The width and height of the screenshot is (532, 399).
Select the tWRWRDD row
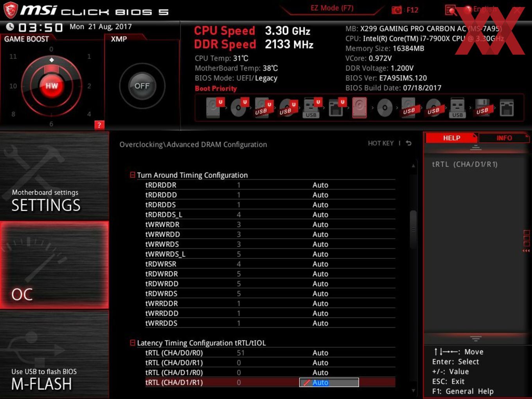[x=270, y=234]
